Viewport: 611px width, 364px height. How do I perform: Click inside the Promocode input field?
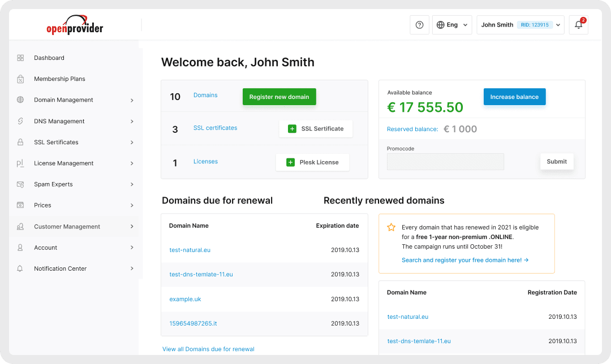click(x=445, y=161)
